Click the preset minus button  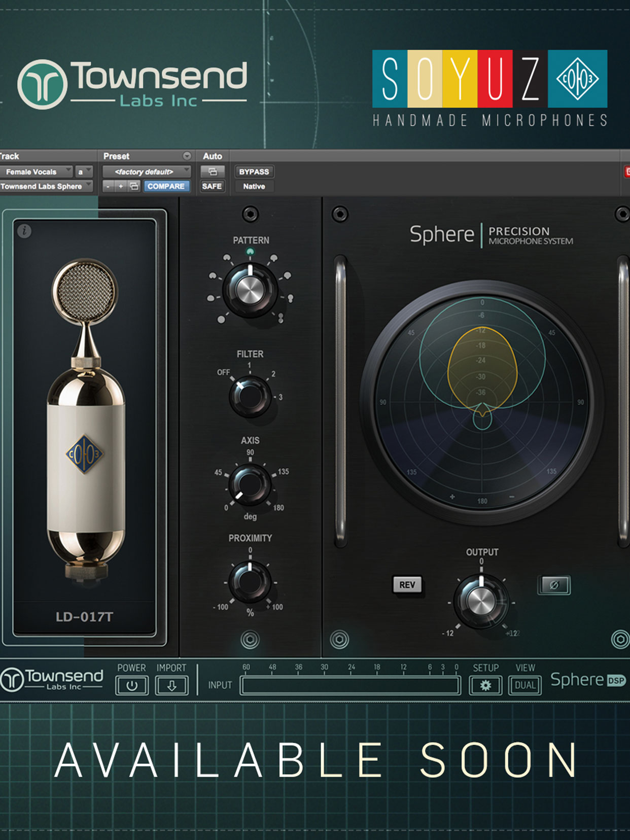point(108,186)
